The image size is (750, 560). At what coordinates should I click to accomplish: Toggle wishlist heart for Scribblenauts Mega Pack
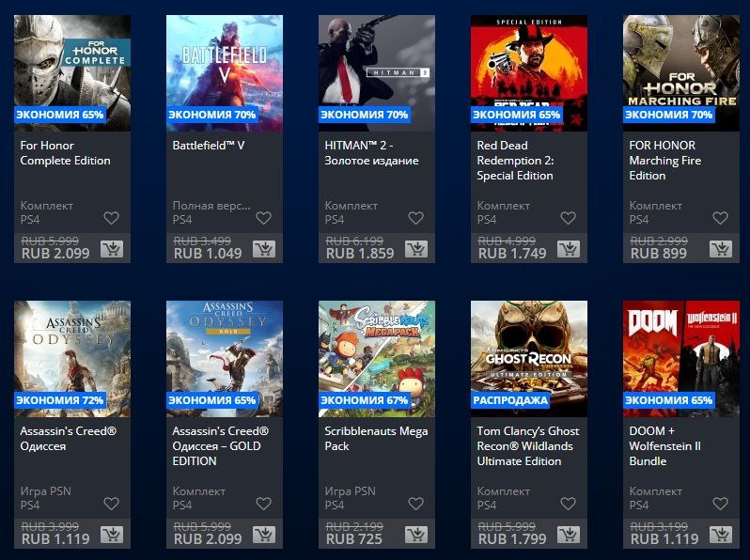(415, 504)
